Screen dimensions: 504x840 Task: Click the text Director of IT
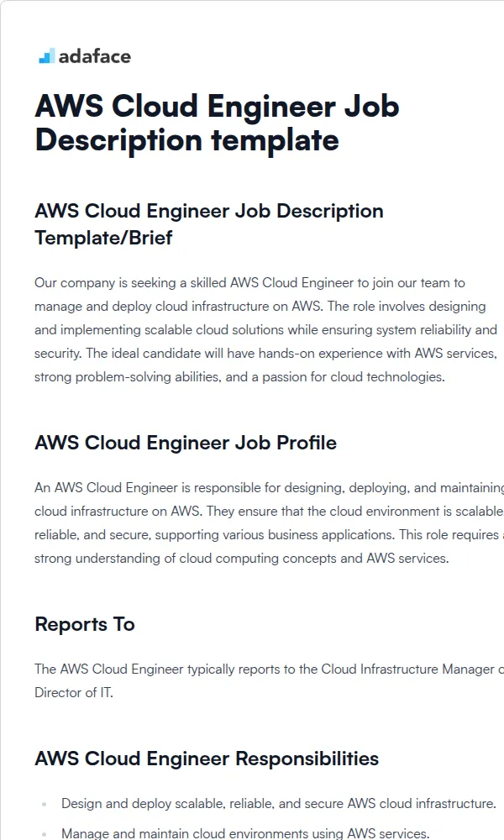[x=74, y=693]
